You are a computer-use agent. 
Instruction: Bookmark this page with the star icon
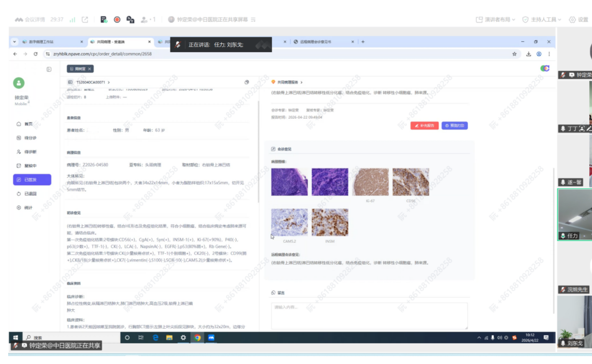514,54
